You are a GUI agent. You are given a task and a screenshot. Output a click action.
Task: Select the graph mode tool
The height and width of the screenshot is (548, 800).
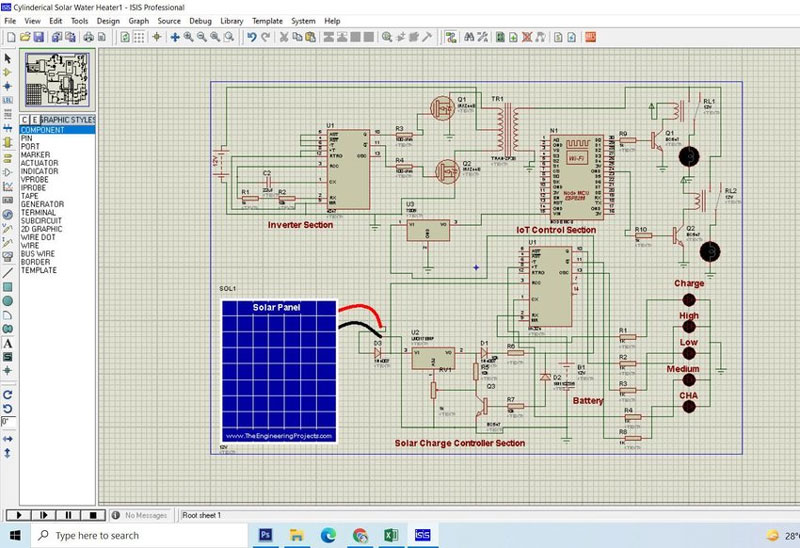pos(8,187)
